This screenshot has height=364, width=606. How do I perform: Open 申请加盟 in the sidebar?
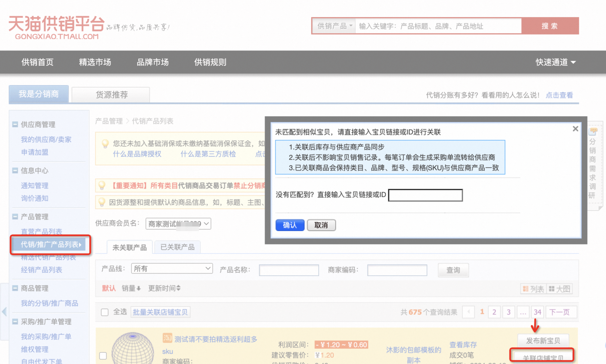tap(34, 152)
